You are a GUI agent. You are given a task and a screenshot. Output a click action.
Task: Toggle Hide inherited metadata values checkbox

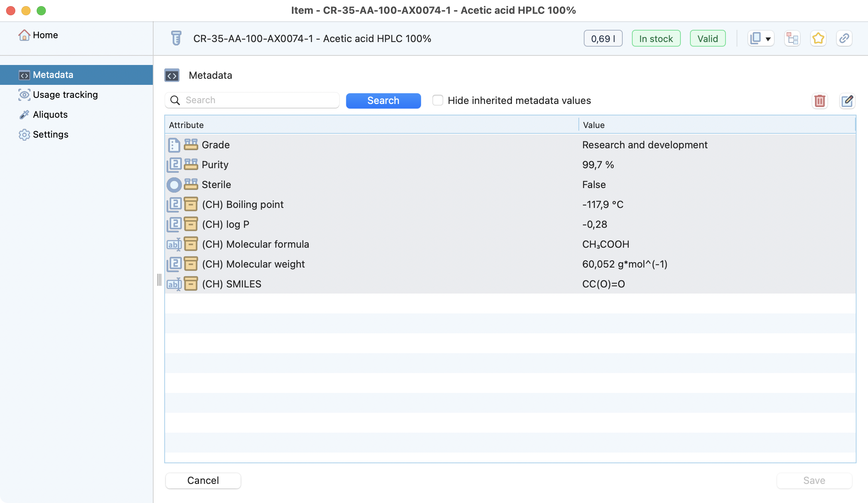pos(438,101)
